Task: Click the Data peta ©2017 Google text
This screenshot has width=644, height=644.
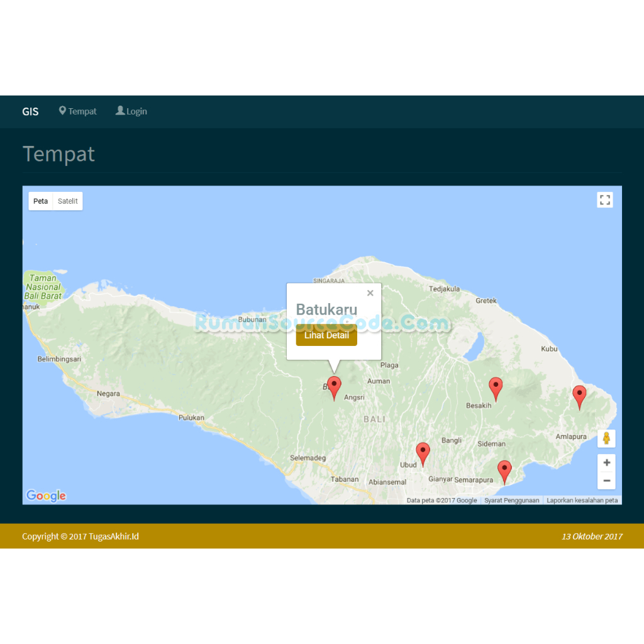Action: point(442,500)
